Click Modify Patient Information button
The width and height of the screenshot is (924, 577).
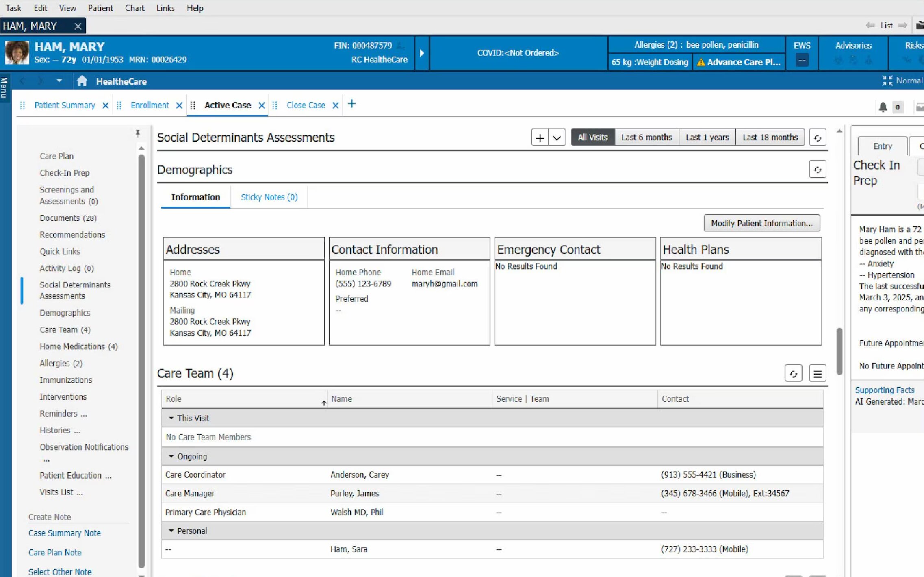(x=761, y=223)
